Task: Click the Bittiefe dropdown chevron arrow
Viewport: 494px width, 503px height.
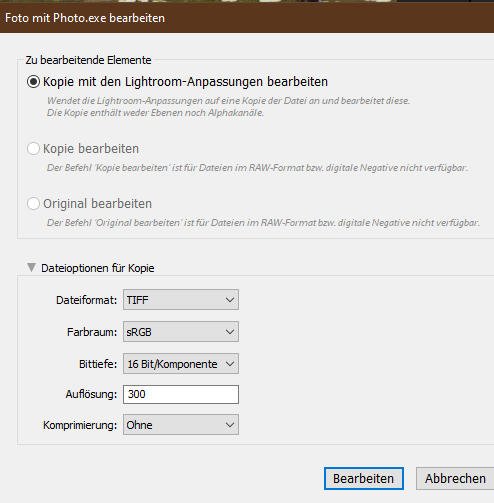Action: [230, 364]
